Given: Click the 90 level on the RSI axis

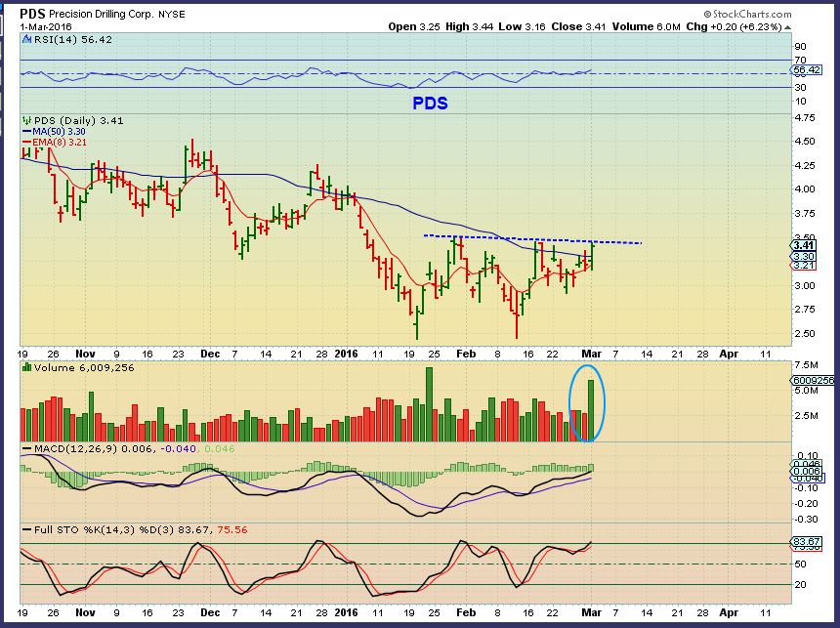Looking at the screenshot, I should pos(800,47).
